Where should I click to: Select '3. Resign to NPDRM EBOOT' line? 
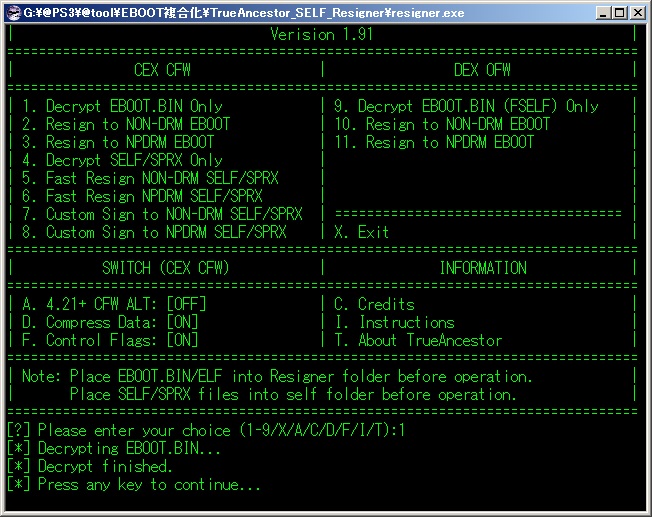[x=118, y=142]
